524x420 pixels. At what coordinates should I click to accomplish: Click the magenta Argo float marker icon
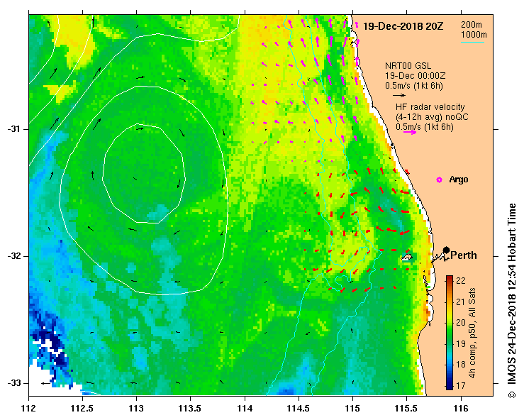coord(439,180)
